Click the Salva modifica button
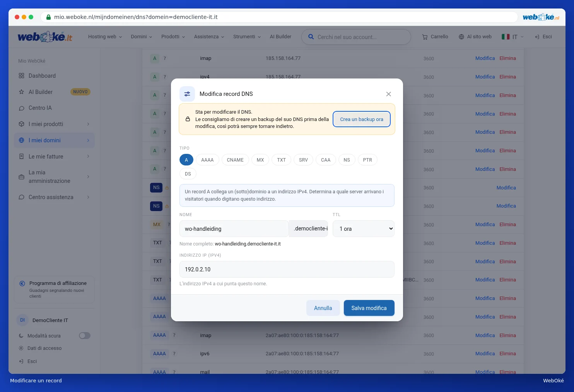This screenshot has width=574, height=392. pyautogui.click(x=369, y=308)
